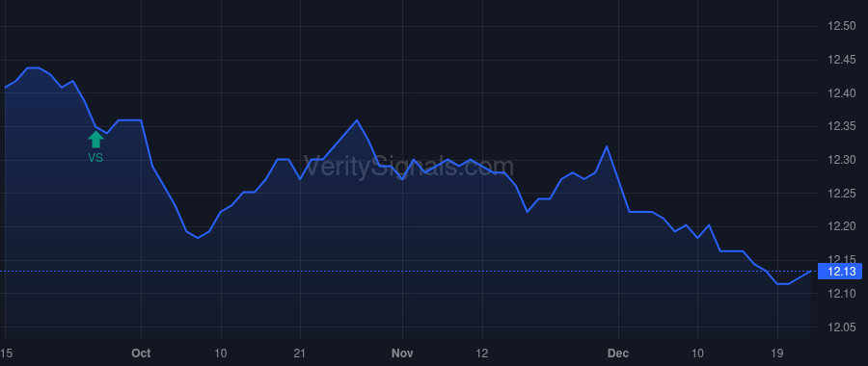Select the 12.35 price axis label
The width and height of the screenshot is (868, 366).
click(841, 126)
